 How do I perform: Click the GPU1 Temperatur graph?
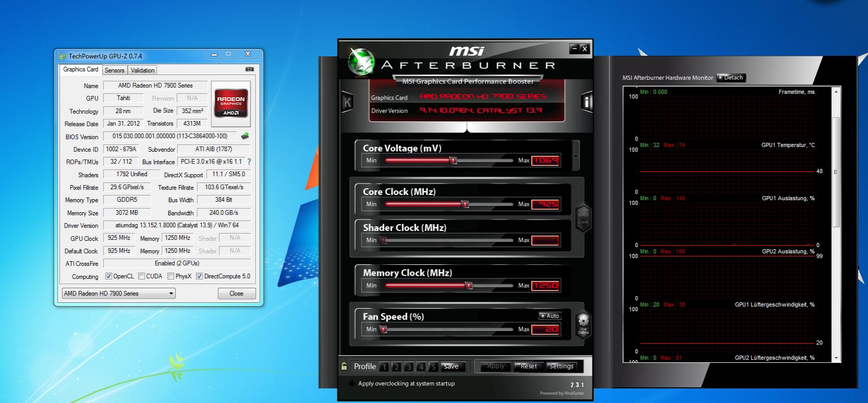coord(727,171)
